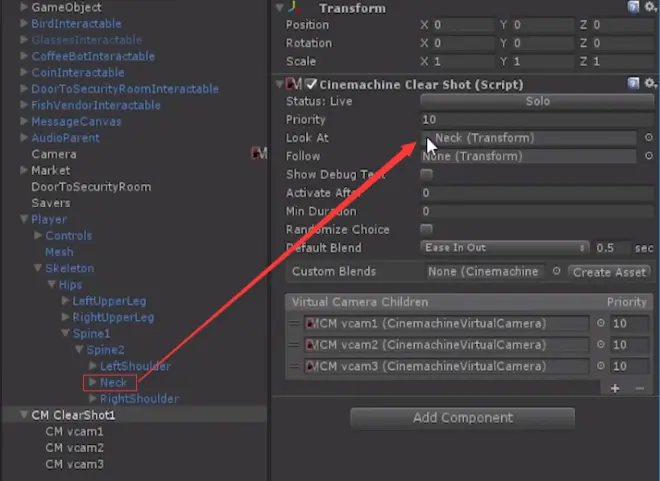Select Camera object in hierarchy
This screenshot has width=660, height=481.
(54, 154)
